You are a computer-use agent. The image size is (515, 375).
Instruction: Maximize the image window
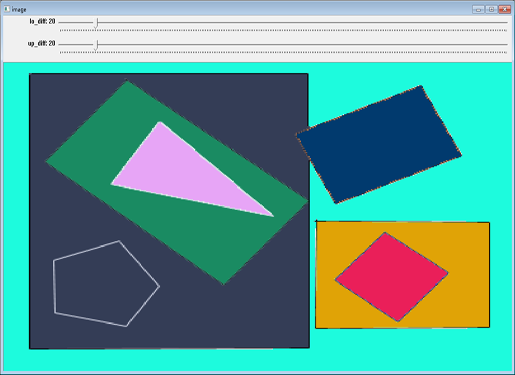491,9
